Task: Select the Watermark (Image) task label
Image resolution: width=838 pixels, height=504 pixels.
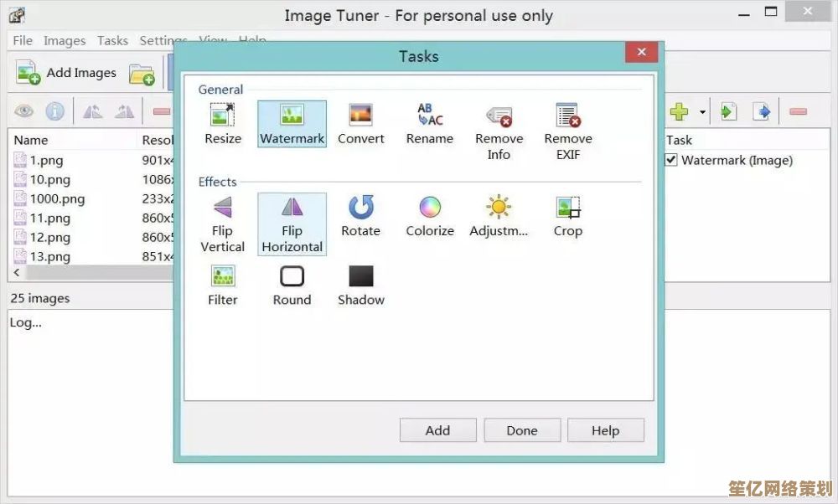Action: click(x=737, y=160)
